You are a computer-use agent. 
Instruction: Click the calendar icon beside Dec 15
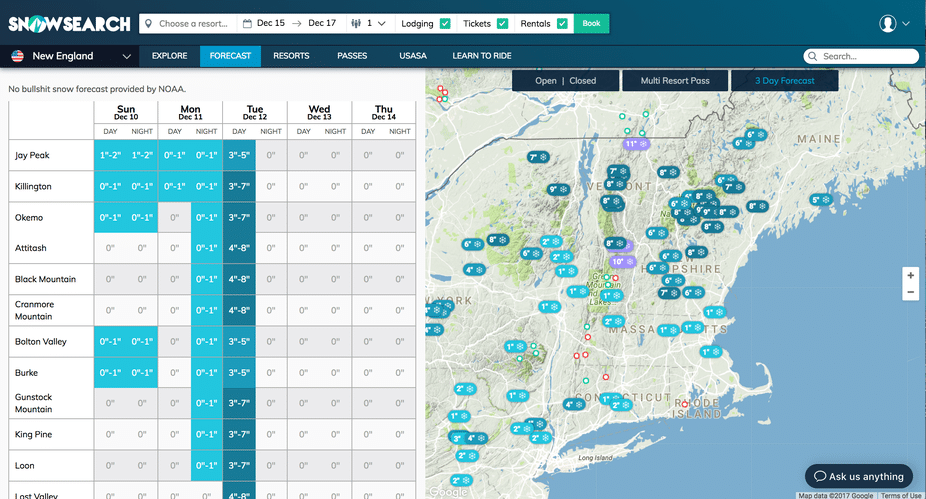tap(247, 24)
